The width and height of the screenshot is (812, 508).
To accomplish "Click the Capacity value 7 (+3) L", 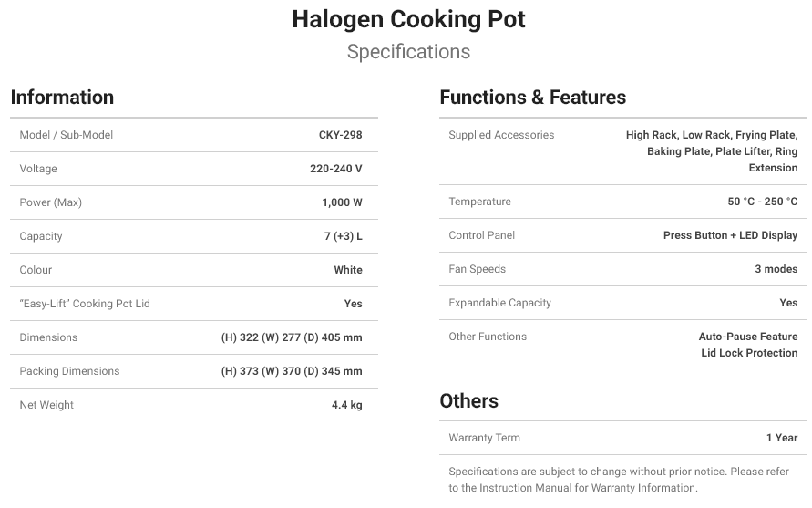I will (x=343, y=236).
